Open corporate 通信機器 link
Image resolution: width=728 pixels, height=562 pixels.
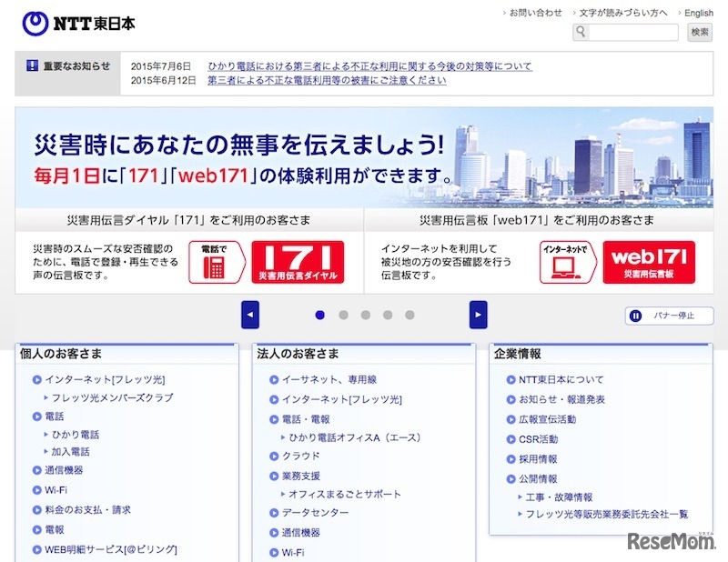[x=301, y=533]
